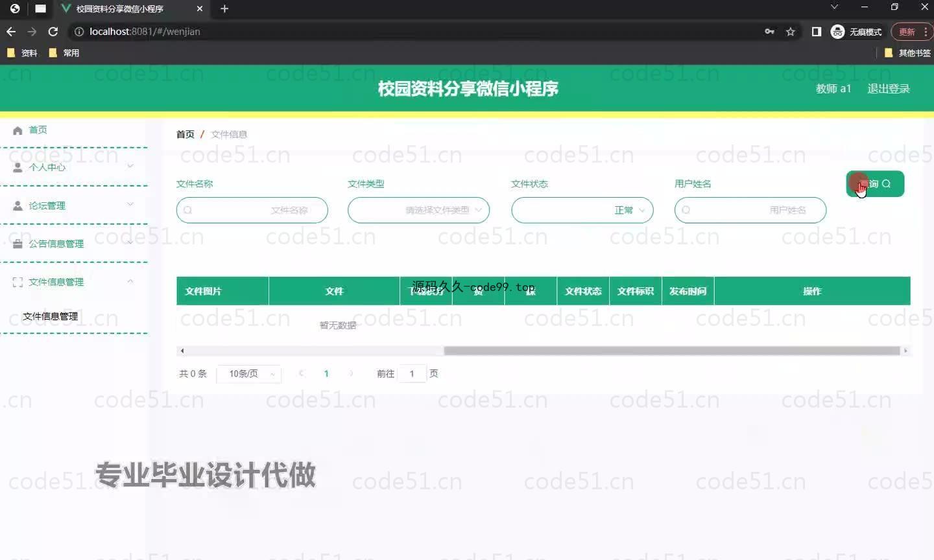Open the Chrome menu three dots
This screenshot has height=560, width=934.
[926, 31]
